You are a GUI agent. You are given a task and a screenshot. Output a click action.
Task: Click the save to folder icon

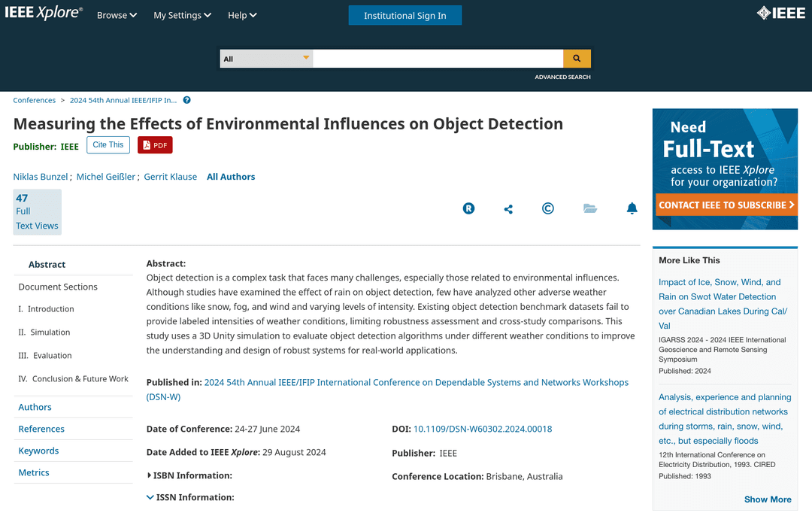pos(590,208)
